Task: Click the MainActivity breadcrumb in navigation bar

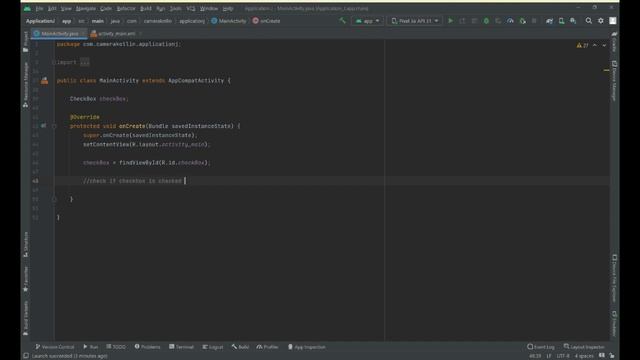Action: pos(229,20)
